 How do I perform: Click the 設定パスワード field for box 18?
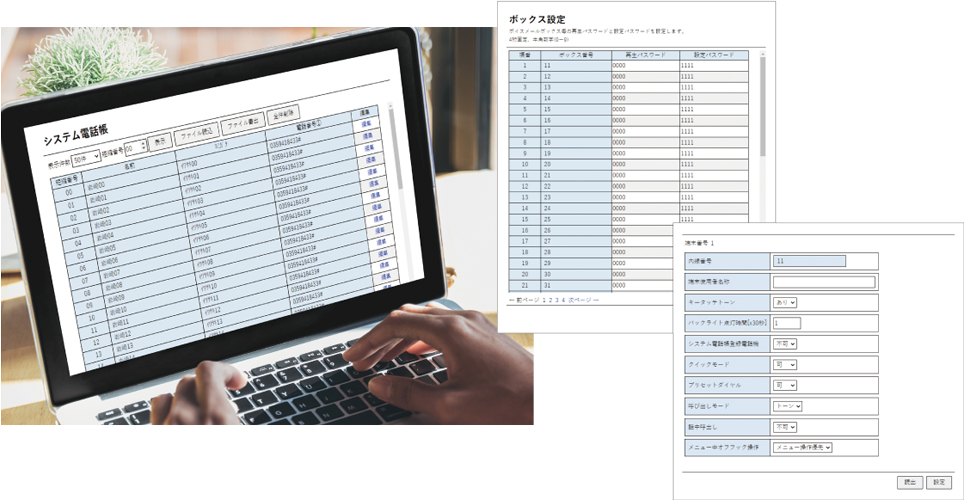point(714,143)
